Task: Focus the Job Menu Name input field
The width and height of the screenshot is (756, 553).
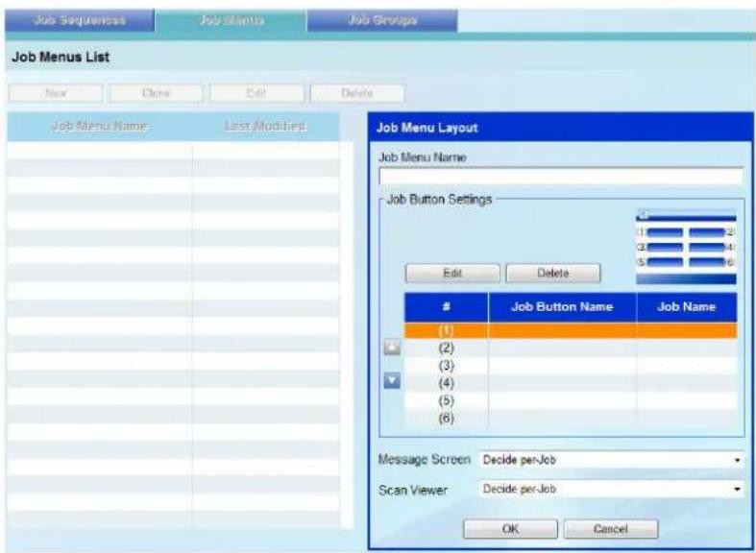Action: pos(561,176)
